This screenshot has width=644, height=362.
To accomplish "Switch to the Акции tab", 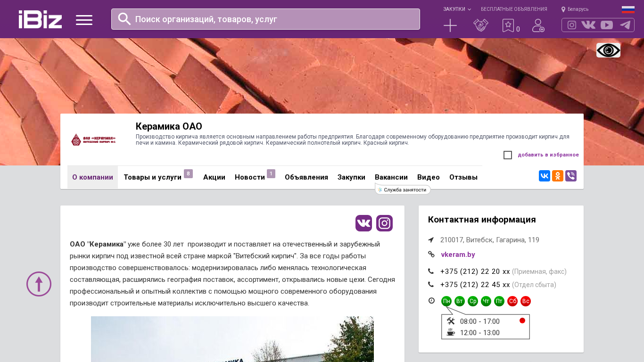I will [x=214, y=177].
